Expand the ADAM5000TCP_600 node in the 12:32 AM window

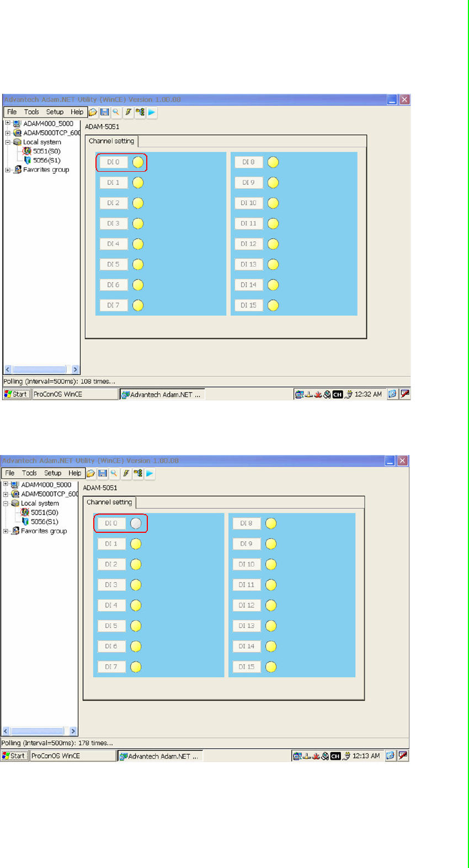tap(8, 133)
